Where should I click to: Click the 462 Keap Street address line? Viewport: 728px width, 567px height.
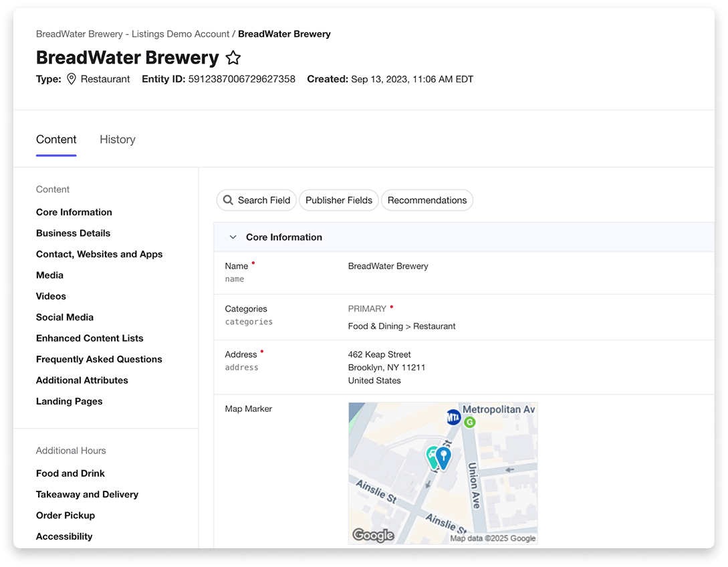click(x=379, y=354)
